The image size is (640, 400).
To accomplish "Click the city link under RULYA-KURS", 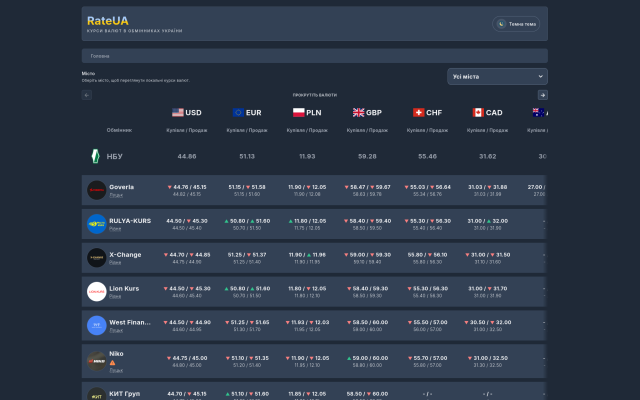I will coord(115,229).
